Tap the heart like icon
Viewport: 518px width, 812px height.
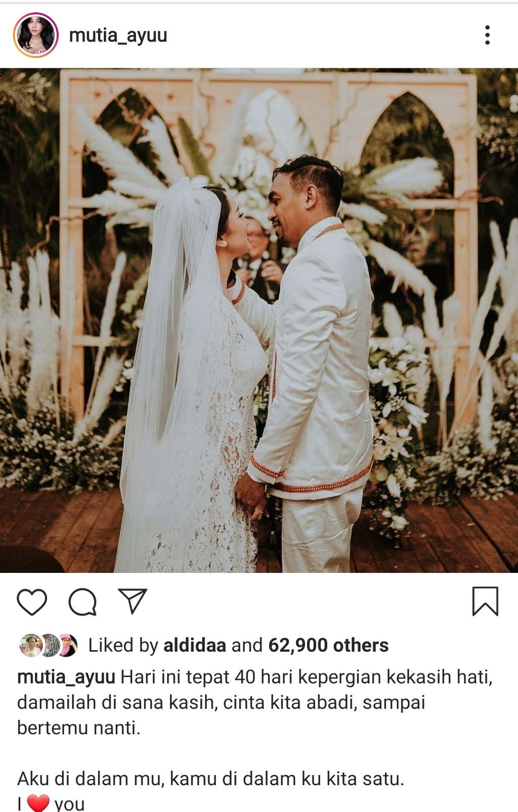[32, 602]
